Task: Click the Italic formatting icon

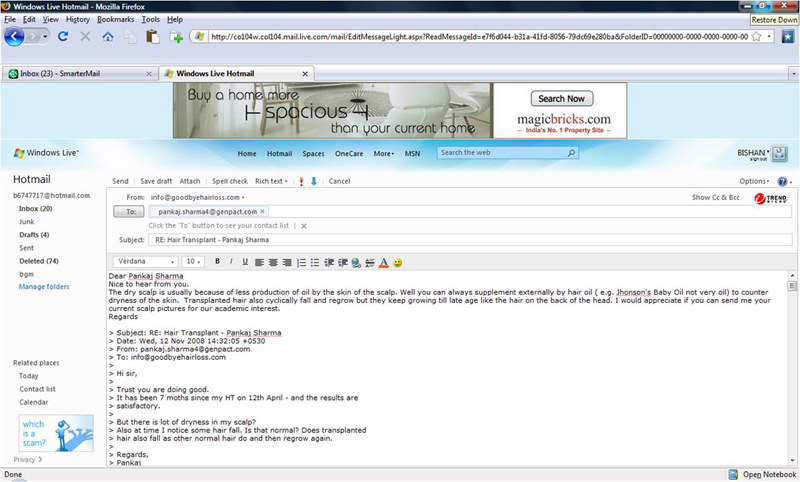Action: 231,262
